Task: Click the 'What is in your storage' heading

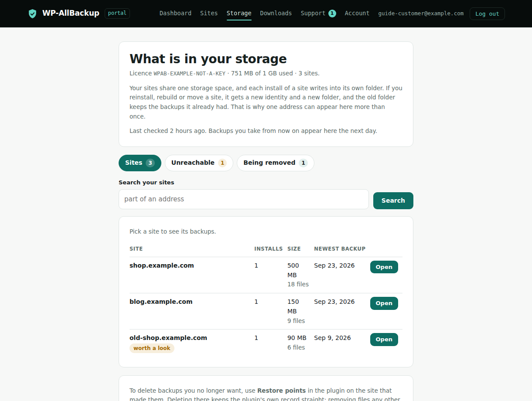Action: 208,59
